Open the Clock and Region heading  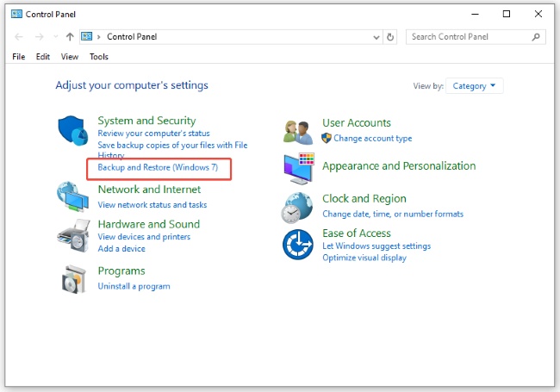[364, 198]
